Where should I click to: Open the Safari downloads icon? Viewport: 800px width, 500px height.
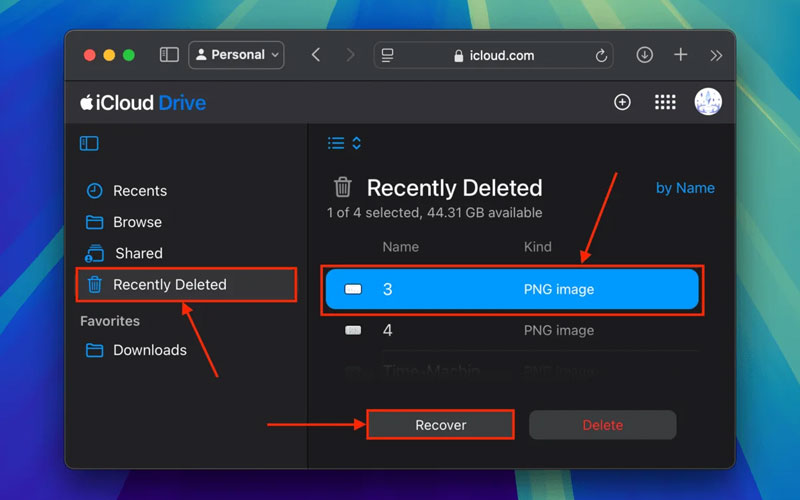click(645, 55)
